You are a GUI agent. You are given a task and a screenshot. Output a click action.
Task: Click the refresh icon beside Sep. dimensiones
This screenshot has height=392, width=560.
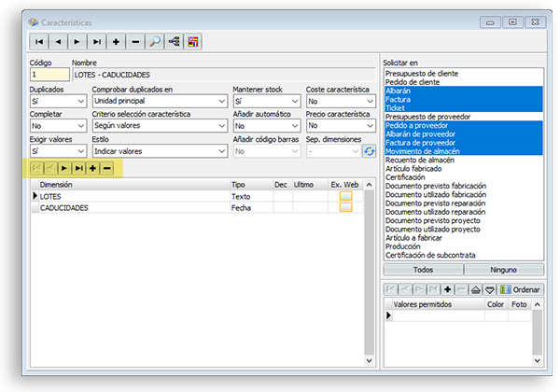(x=370, y=150)
